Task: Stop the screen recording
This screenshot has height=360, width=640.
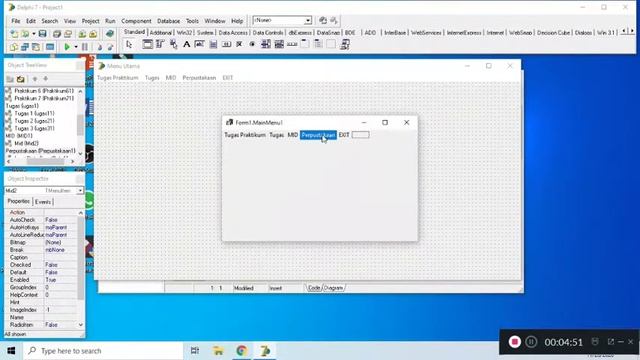Action: 514,342
